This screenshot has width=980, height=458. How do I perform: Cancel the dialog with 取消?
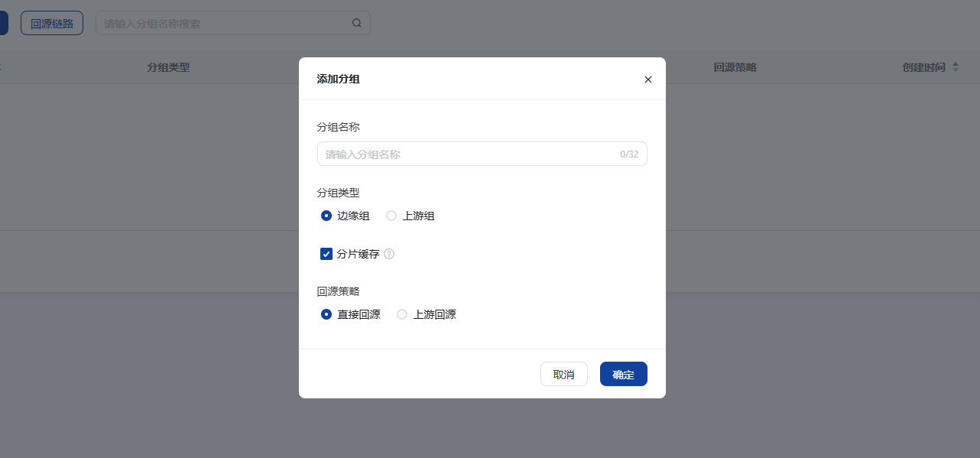tap(564, 374)
